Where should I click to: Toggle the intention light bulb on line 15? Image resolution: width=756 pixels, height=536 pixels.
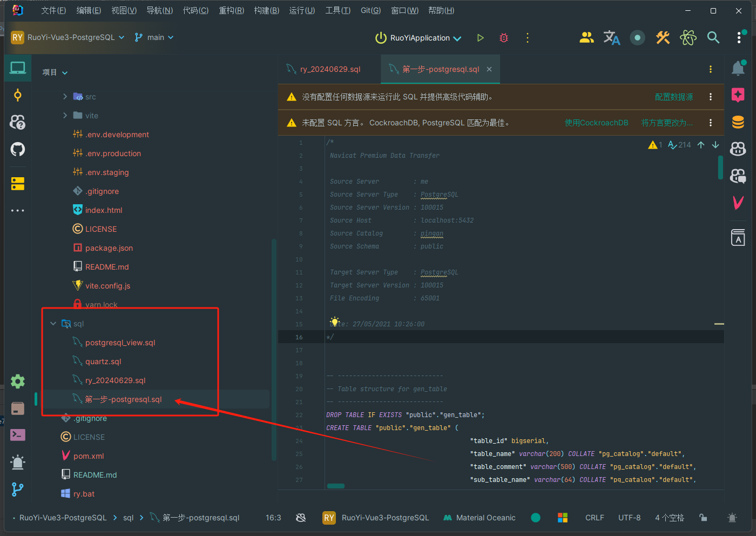click(335, 321)
